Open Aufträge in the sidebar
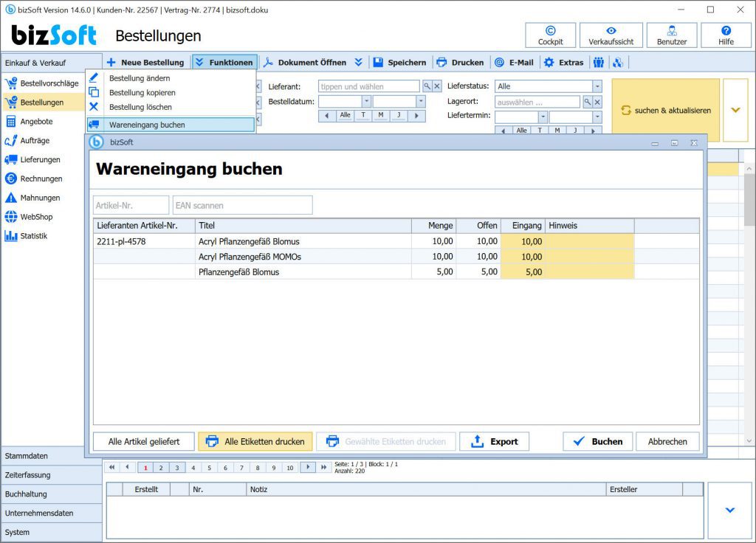The image size is (756, 543). click(x=27, y=141)
